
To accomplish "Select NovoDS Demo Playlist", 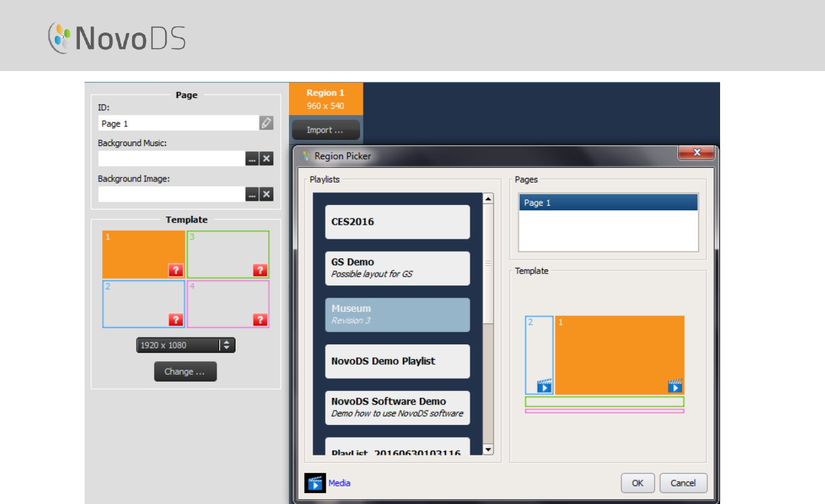I will point(397,361).
